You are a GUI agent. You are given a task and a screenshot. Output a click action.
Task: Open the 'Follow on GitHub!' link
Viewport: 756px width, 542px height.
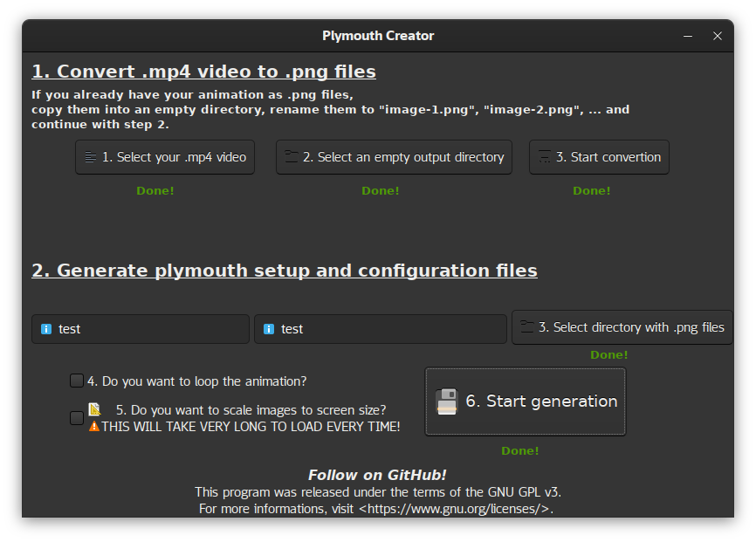tap(377, 475)
